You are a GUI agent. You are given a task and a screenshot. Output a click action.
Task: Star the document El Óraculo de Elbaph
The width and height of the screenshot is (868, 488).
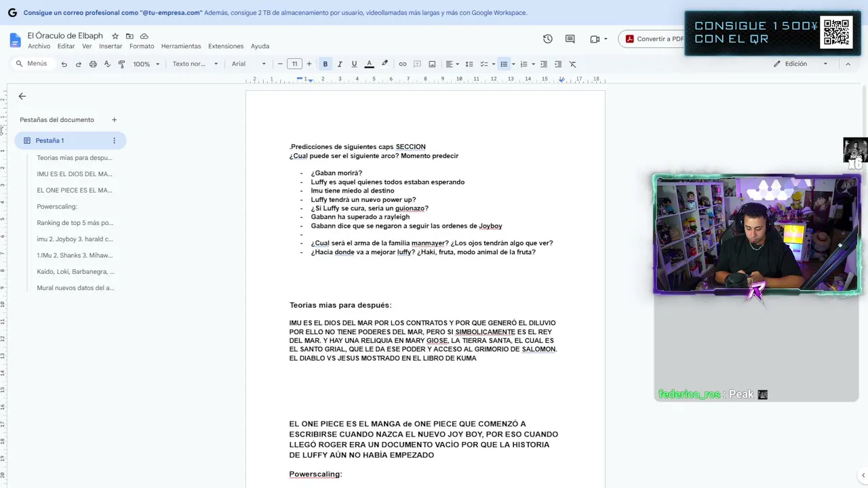115,36
